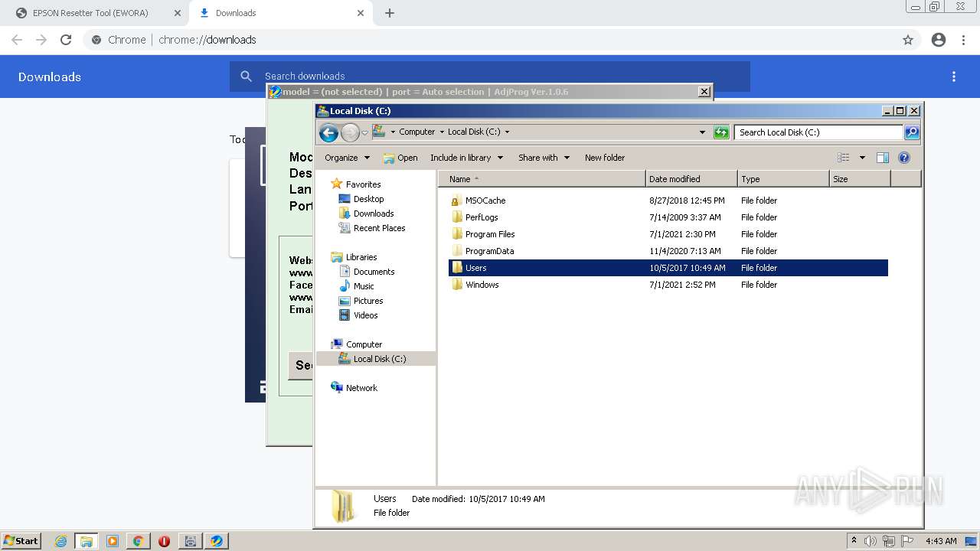
Task: Open the Start menu
Action: coord(21,540)
